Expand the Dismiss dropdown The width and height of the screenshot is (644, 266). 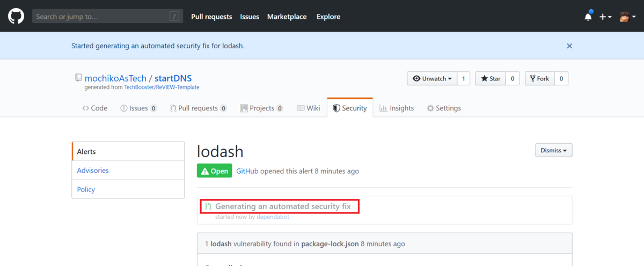click(554, 150)
